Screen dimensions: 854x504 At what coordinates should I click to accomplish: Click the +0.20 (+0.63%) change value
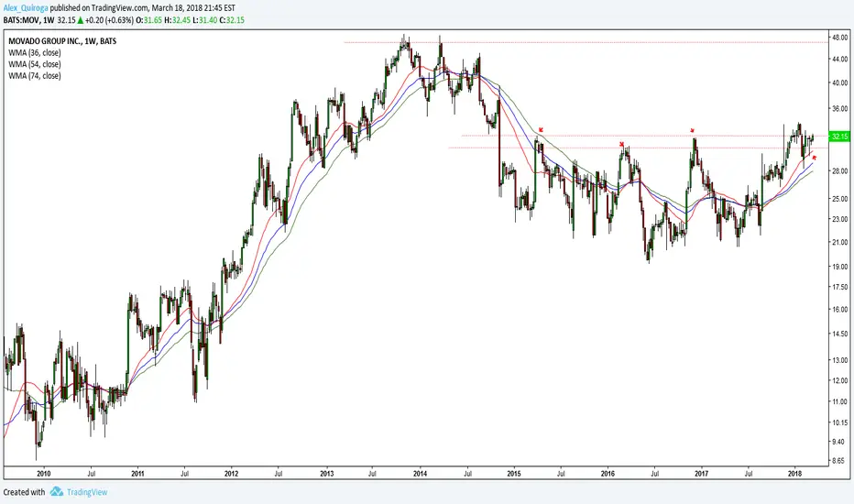(109, 20)
